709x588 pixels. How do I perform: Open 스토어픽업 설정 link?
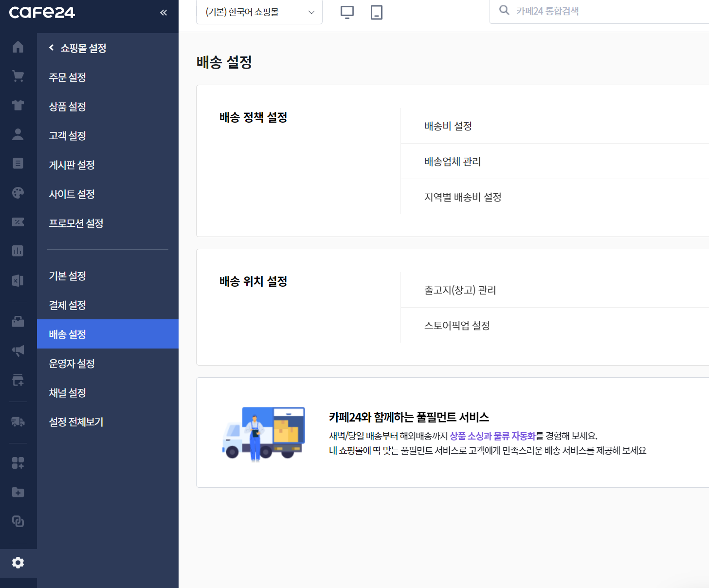[x=457, y=326]
